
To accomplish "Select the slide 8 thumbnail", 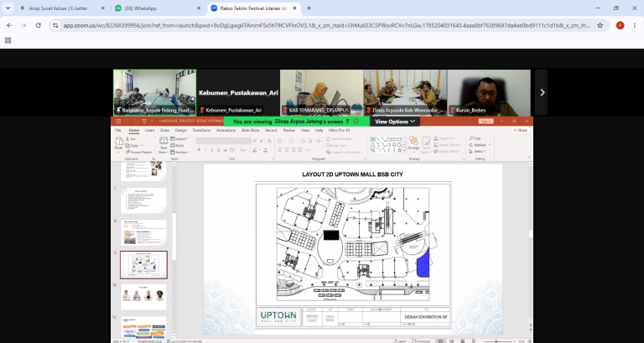I will (143, 232).
